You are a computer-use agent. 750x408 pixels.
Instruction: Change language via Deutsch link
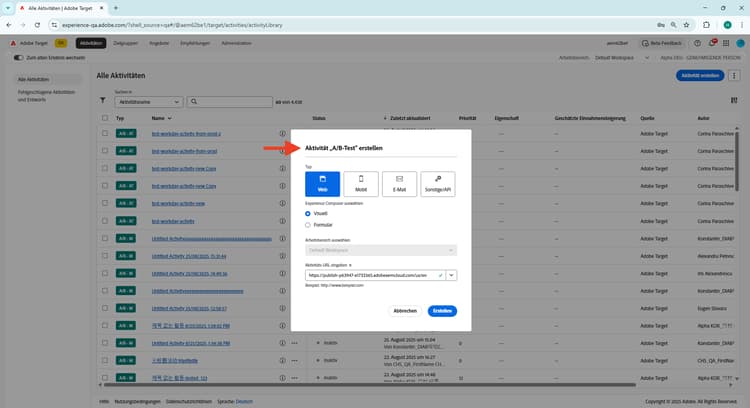[244, 401]
